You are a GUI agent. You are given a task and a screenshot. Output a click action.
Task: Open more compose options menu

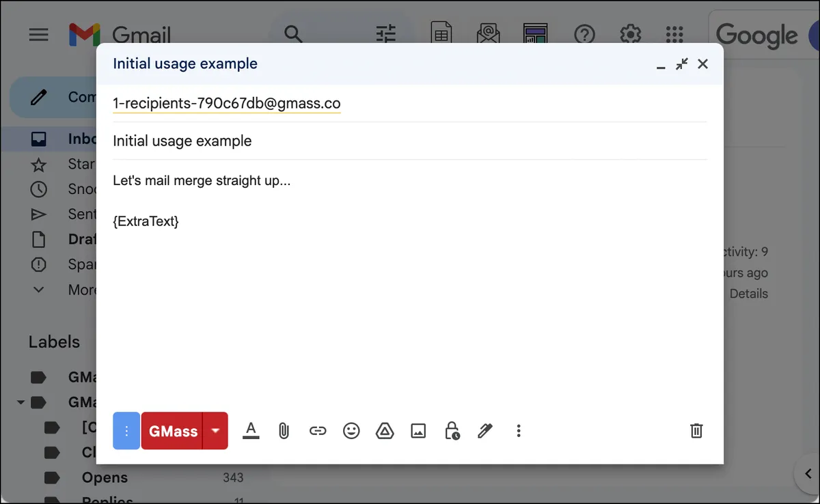pos(519,431)
